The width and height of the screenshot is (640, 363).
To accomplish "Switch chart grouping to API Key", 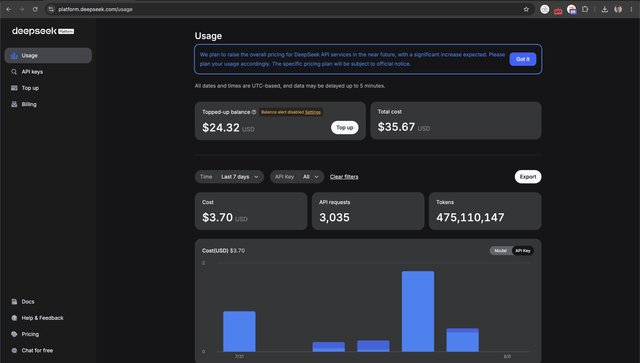I will point(522,251).
